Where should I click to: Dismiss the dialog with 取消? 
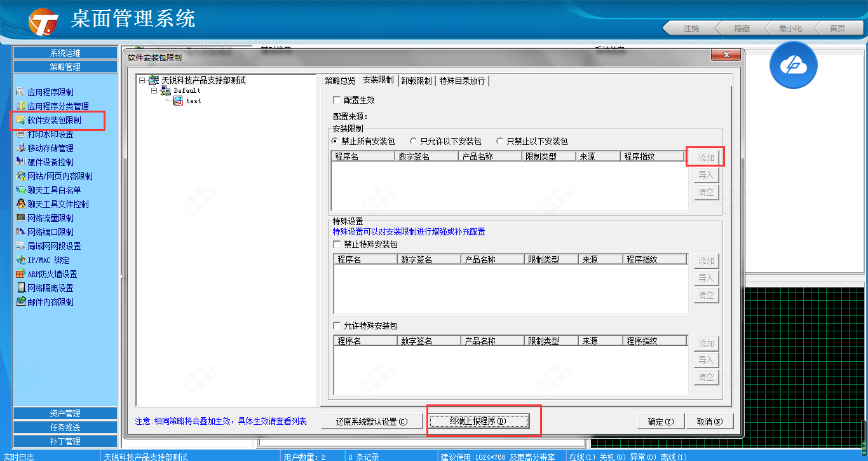(709, 421)
